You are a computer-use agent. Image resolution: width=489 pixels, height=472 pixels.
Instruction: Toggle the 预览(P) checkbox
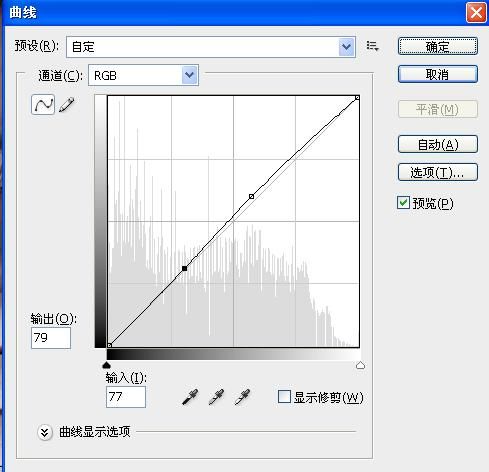click(x=403, y=203)
